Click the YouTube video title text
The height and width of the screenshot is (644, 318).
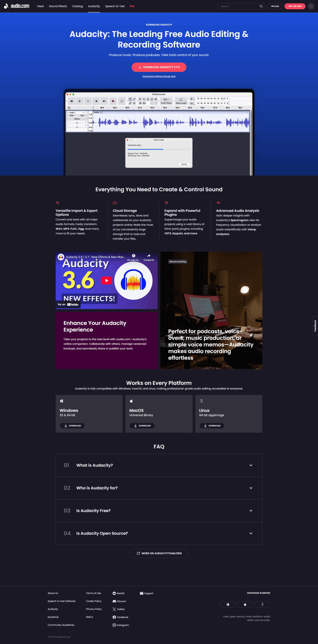point(95,257)
